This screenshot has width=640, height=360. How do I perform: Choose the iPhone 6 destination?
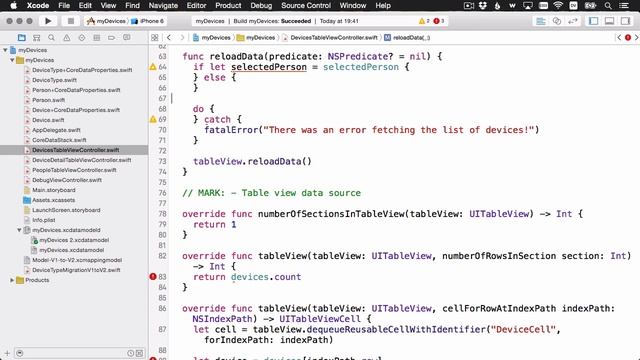[147, 21]
